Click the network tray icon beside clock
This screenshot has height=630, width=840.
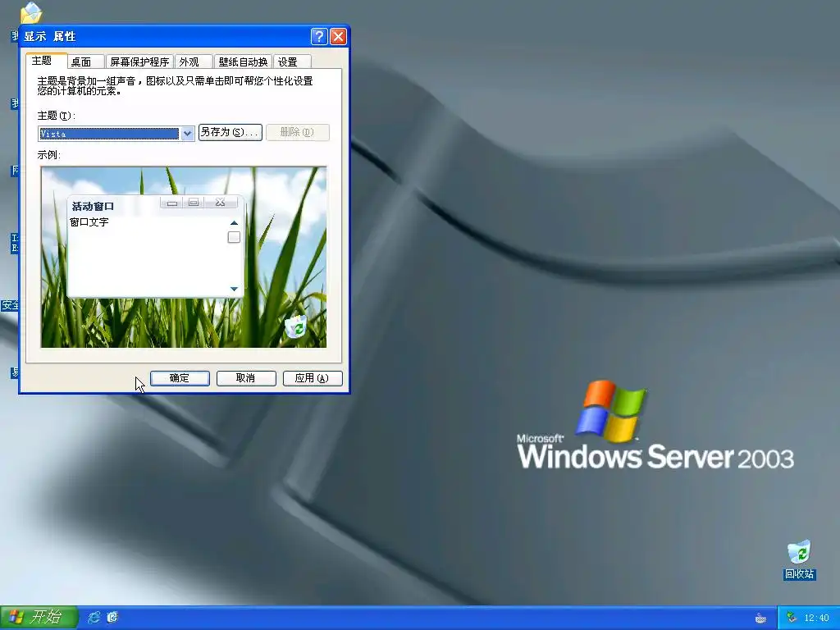coord(792,618)
